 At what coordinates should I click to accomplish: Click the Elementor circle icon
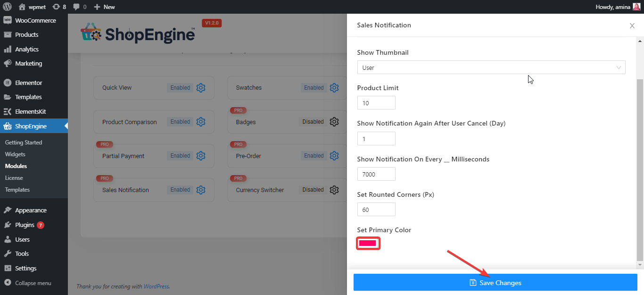point(8,83)
